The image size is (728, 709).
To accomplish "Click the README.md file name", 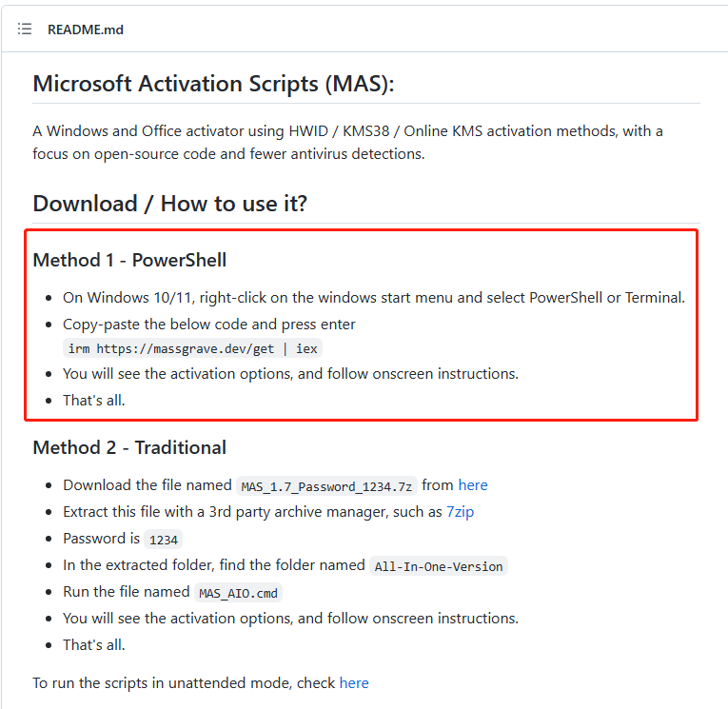I will tap(86, 30).
